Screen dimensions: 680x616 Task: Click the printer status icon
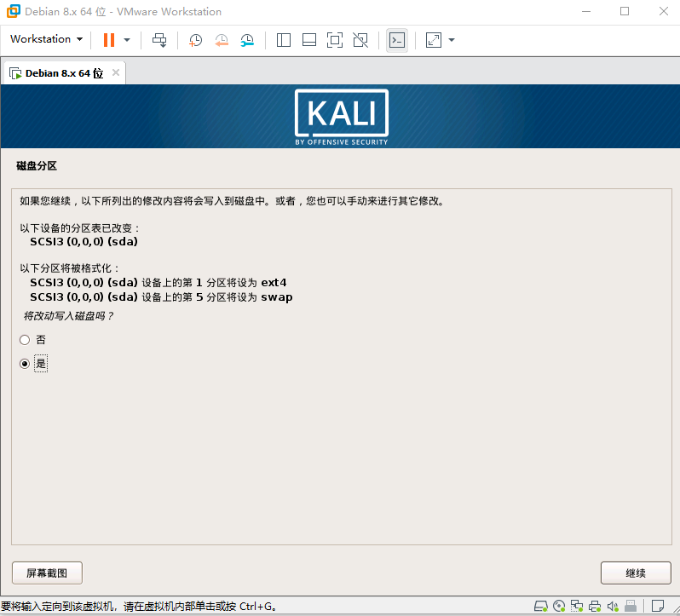(x=595, y=606)
